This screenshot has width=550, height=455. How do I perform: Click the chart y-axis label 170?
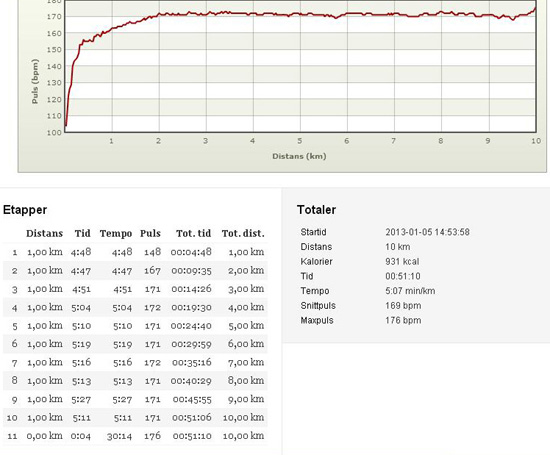(x=54, y=16)
